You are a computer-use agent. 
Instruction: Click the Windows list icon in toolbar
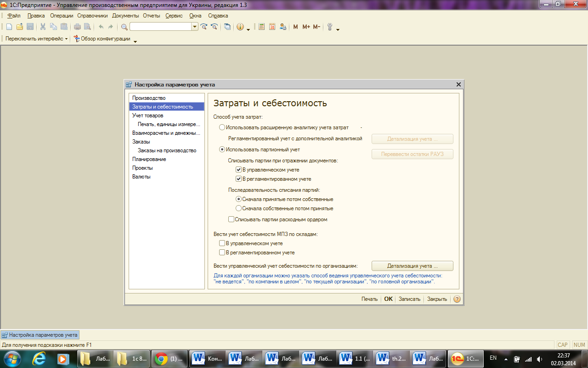[227, 27]
